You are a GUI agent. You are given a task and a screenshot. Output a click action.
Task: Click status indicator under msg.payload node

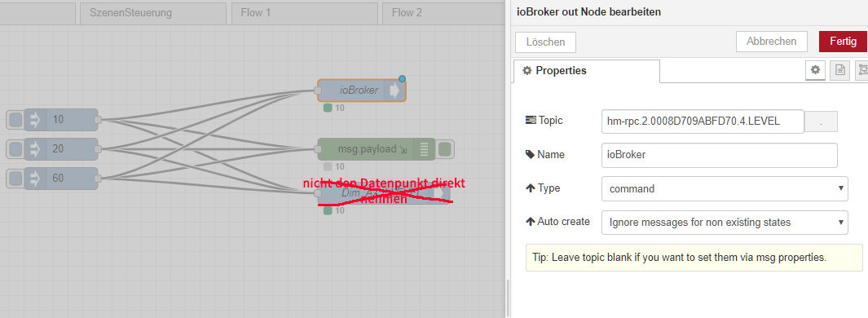328,166
